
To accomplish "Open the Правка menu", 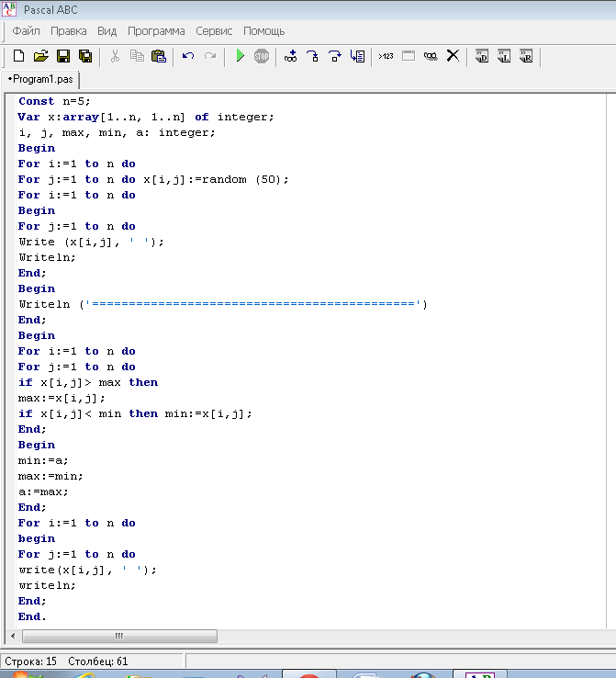I will point(69,30).
